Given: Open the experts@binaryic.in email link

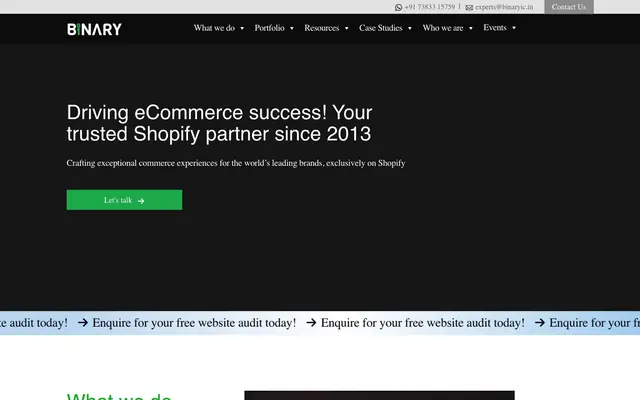Looking at the screenshot, I should coord(504,7).
